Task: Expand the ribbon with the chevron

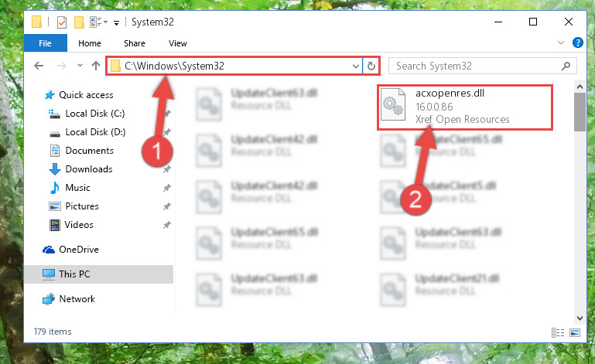Action: pyautogui.click(x=561, y=43)
